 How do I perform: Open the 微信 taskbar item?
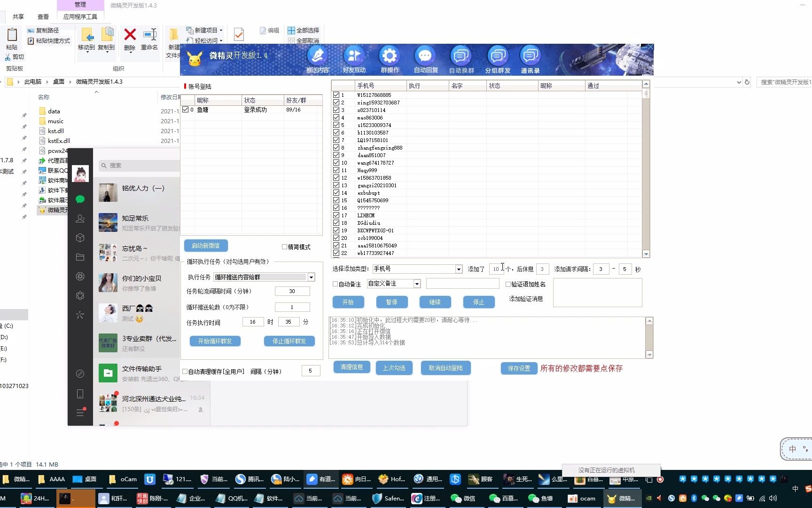(463, 499)
